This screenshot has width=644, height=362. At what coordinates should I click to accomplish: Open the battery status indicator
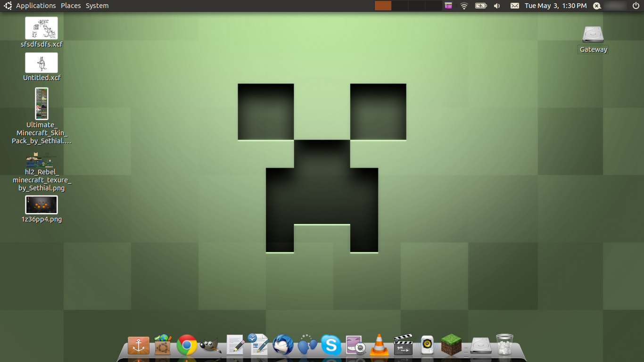(x=481, y=6)
